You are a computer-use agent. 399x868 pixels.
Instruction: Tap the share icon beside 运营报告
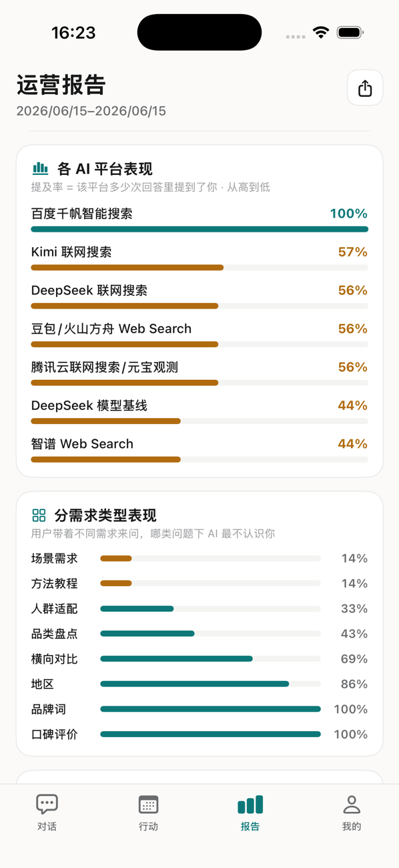(x=365, y=87)
